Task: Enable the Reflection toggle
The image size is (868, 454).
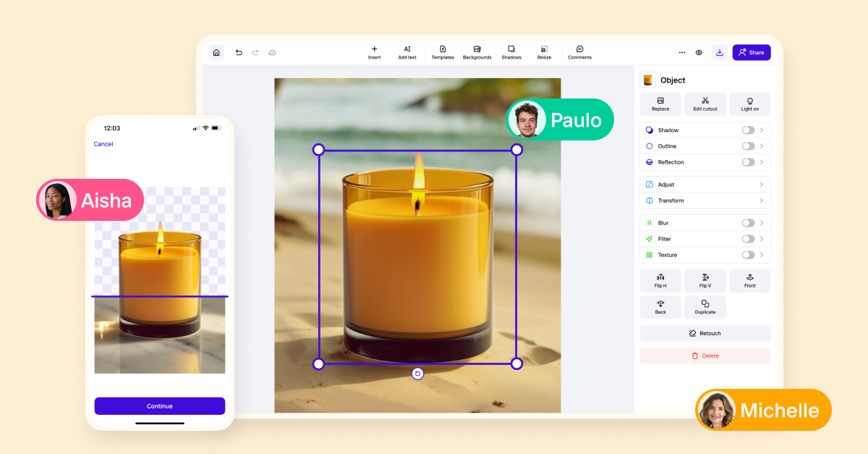Action: point(750,161)
